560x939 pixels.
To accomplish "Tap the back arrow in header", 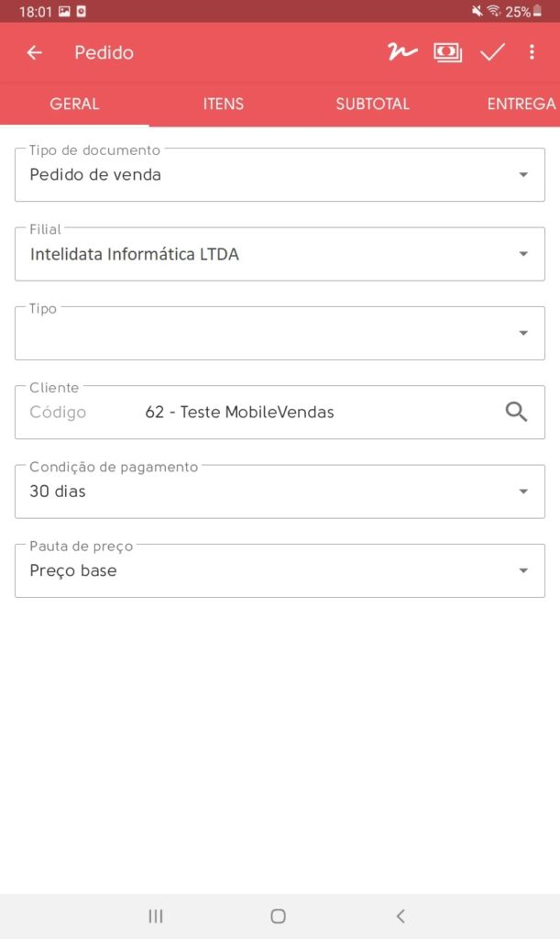I will 35,53.
